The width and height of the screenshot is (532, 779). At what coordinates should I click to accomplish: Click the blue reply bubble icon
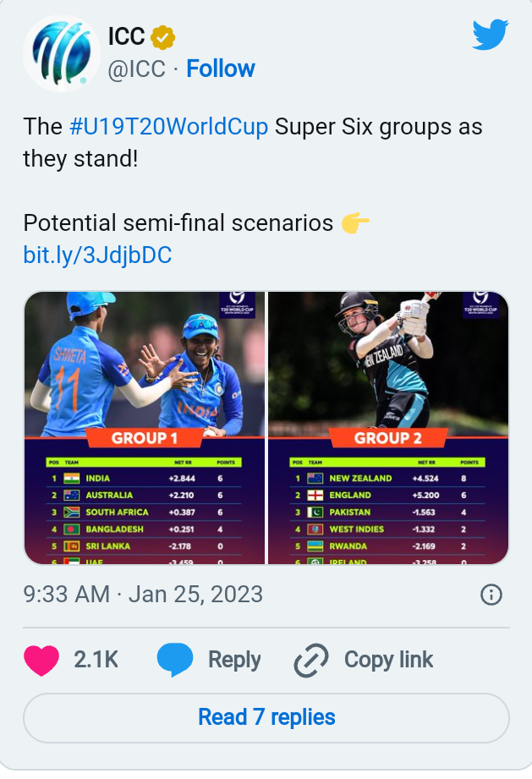[175, 660]
